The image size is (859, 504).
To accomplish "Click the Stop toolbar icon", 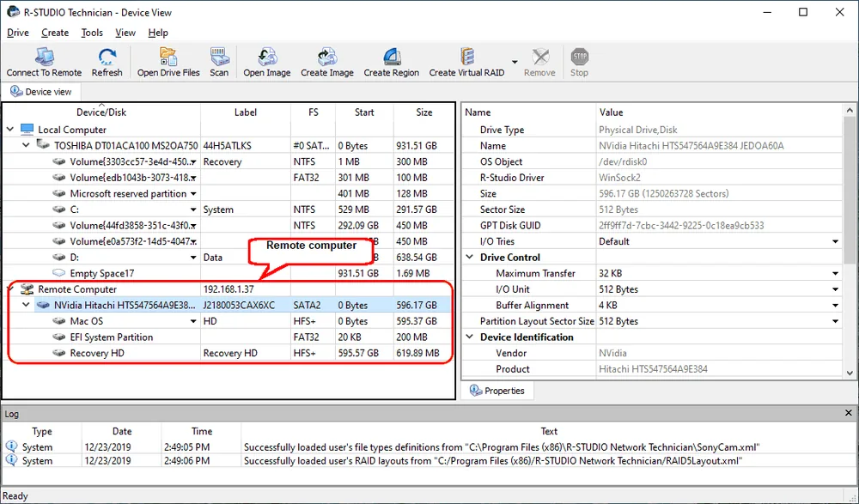I will (579, 57).
